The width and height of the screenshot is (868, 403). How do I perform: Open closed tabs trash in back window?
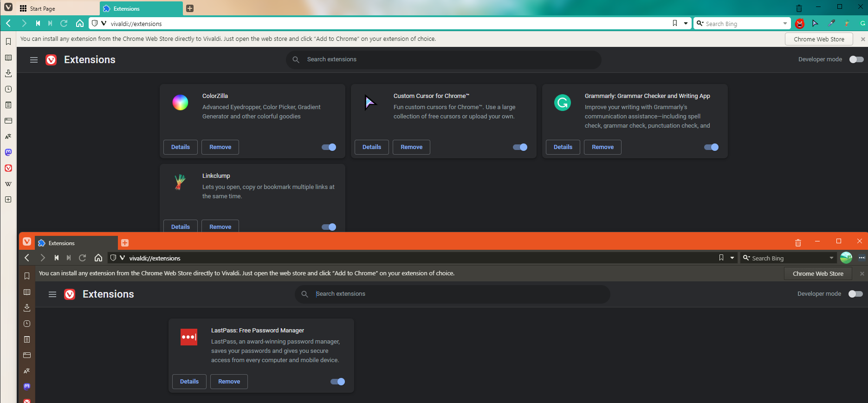(799, 8)
